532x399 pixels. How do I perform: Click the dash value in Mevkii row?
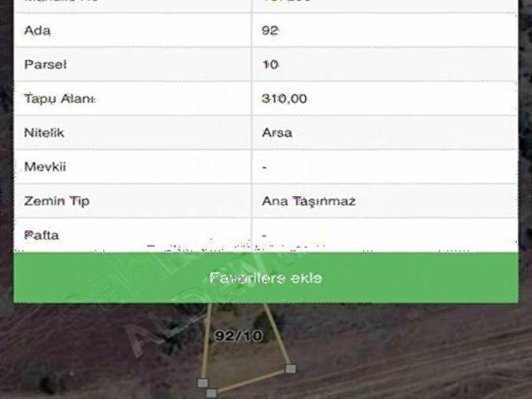coord(264,167)
